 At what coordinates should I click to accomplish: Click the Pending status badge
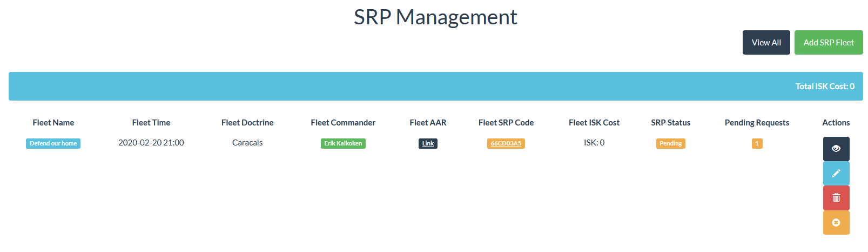click(670, 143)
